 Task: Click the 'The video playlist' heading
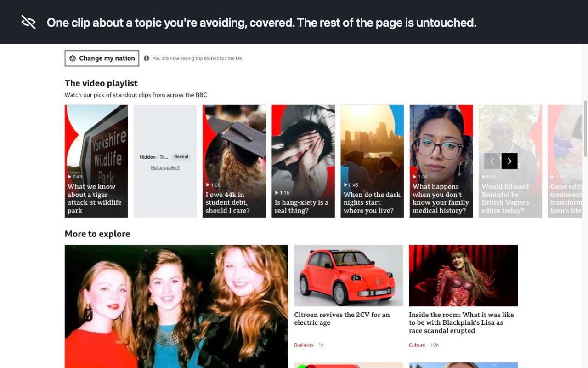pyautogui.click(x=101, y=83)
